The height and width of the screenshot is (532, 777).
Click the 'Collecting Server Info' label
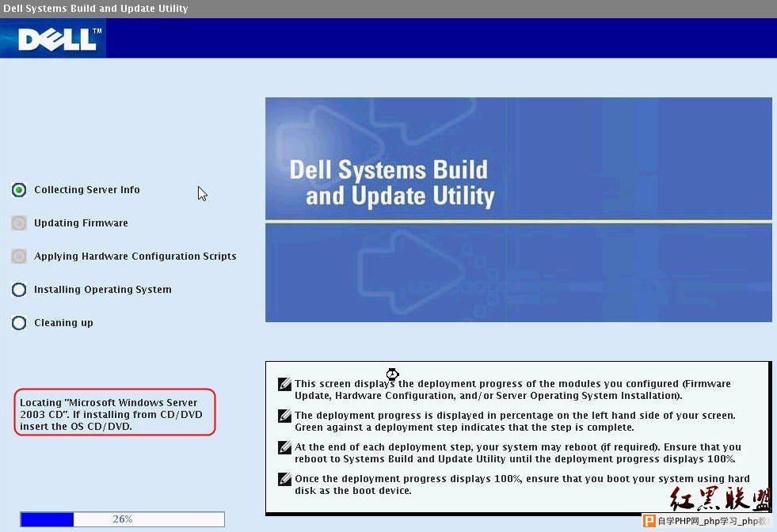[86, 190]
